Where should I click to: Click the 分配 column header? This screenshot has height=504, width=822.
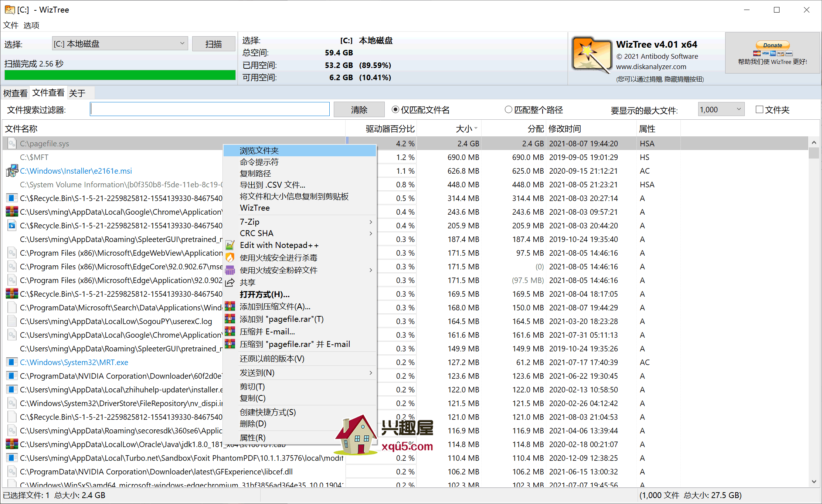513,129
